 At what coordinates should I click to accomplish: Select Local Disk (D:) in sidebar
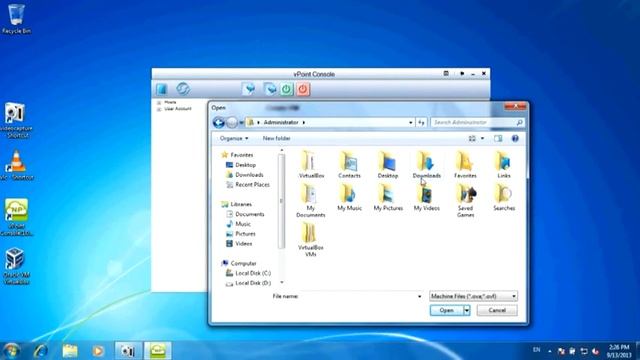249,283
